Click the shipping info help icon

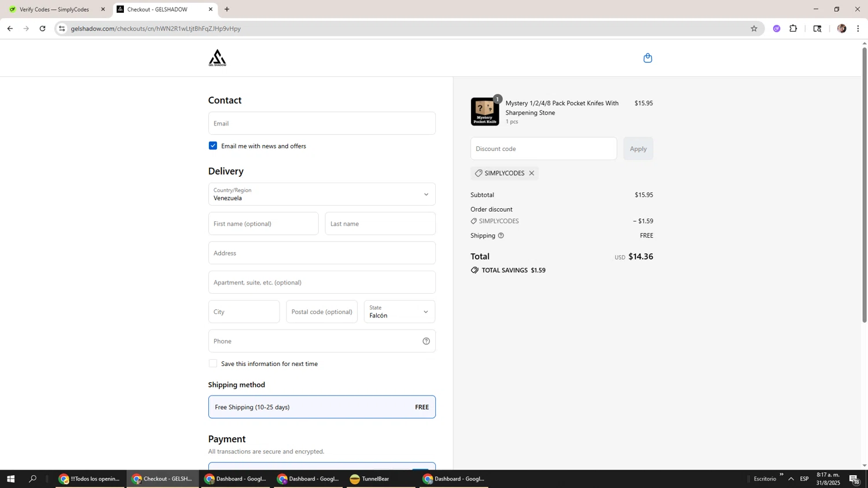click(x=501, y=235)
